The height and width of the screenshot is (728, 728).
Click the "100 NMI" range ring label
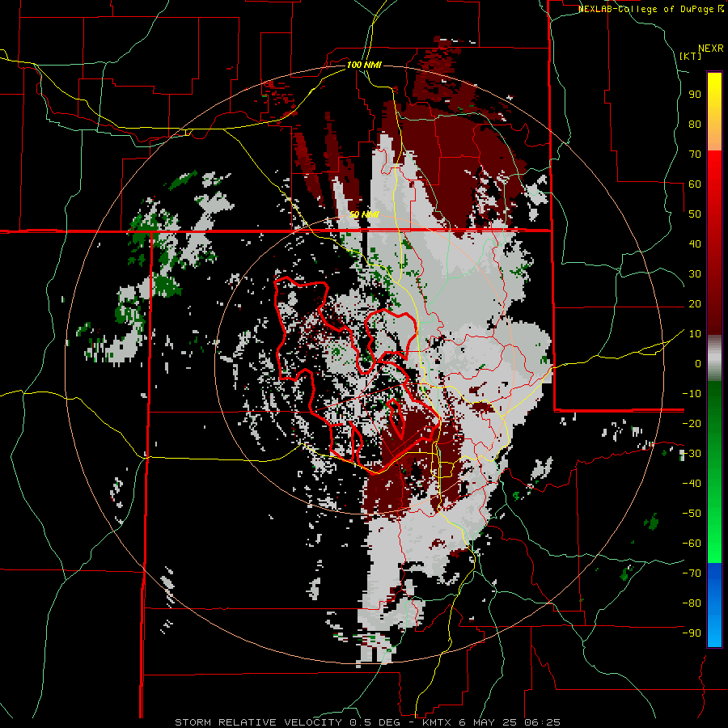pyautogui.click(x=364, y=65)
